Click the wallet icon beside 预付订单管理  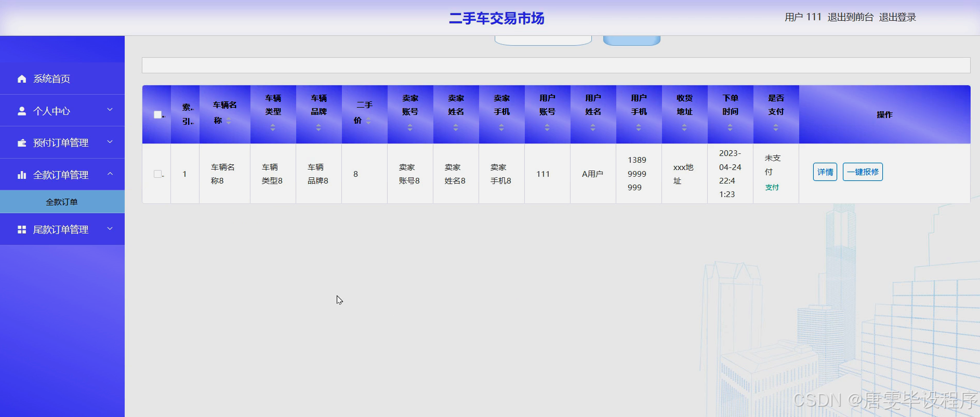coord(22,142)
